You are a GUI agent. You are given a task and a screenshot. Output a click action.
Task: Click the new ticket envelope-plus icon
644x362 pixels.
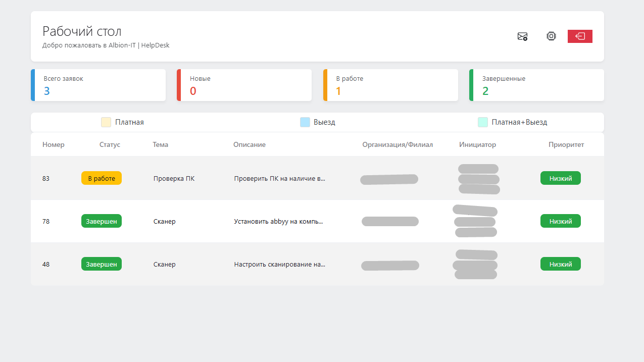[x=522, y=36]
